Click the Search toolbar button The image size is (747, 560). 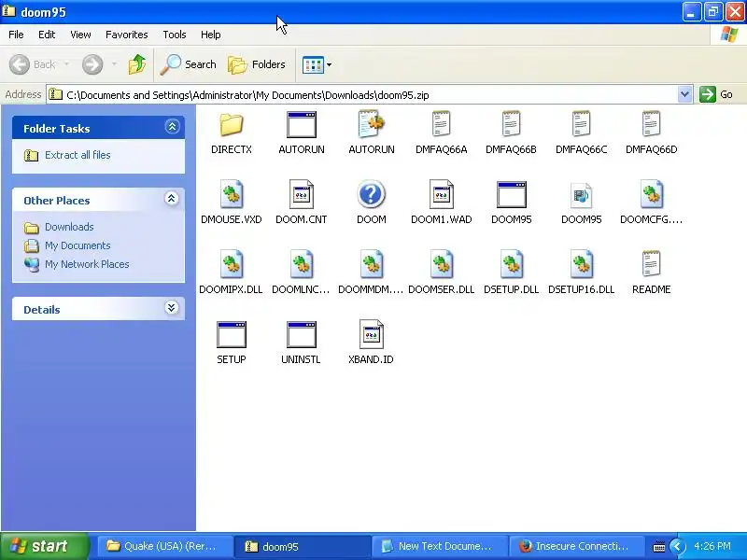(189, 64)
